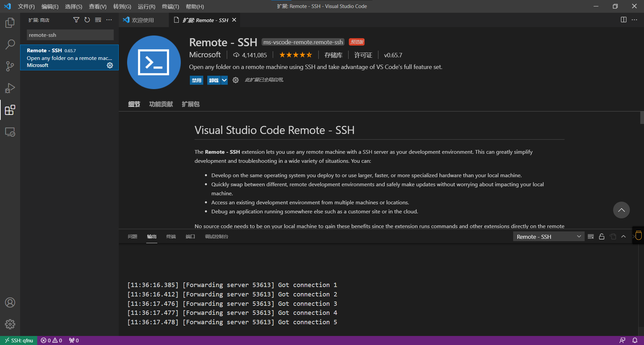The image size is (644, 345).
Task: Open extension settings gear next to uninstall
Action: pos(235,80)
